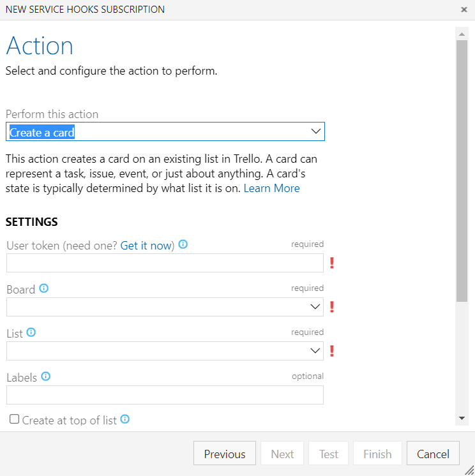Click the Previous button

(225, 454)
